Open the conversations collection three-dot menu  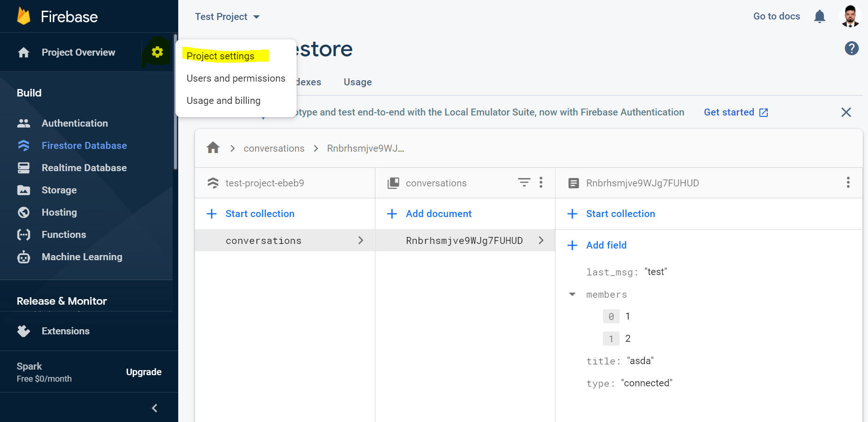tap(541, 182)
